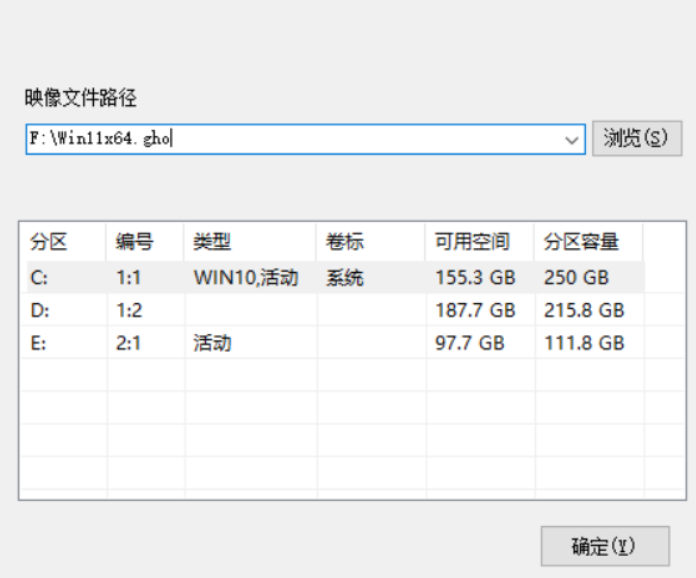The image size is (696, 578).
Task: Click the WIN10,活动 type cell
Action: [x=246, y=278]
